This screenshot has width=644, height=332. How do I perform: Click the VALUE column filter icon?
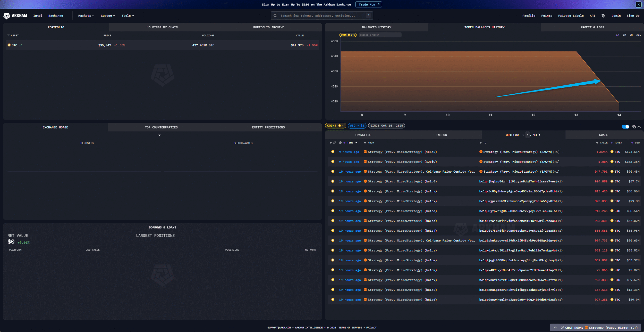[597, 143]
